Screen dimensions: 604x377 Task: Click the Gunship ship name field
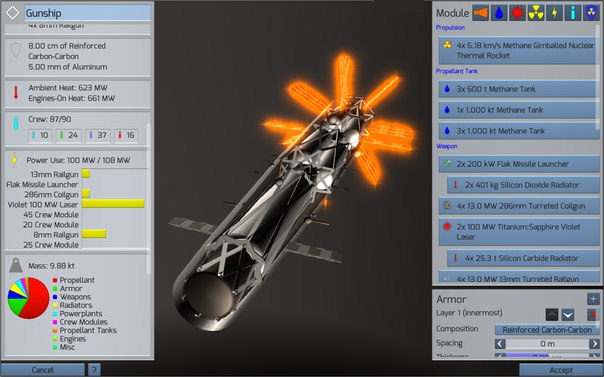click(87, 13)
